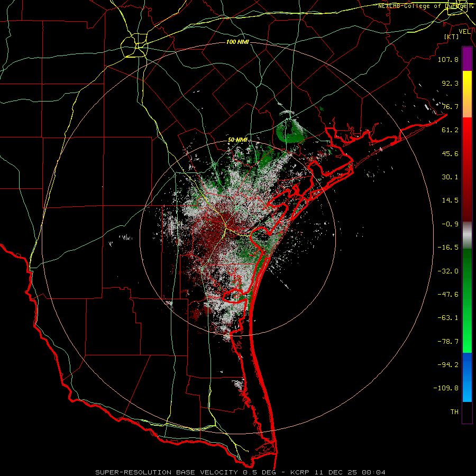
Task: Click the yellow-orange segment of the color bar
Action: pos(467,94)
